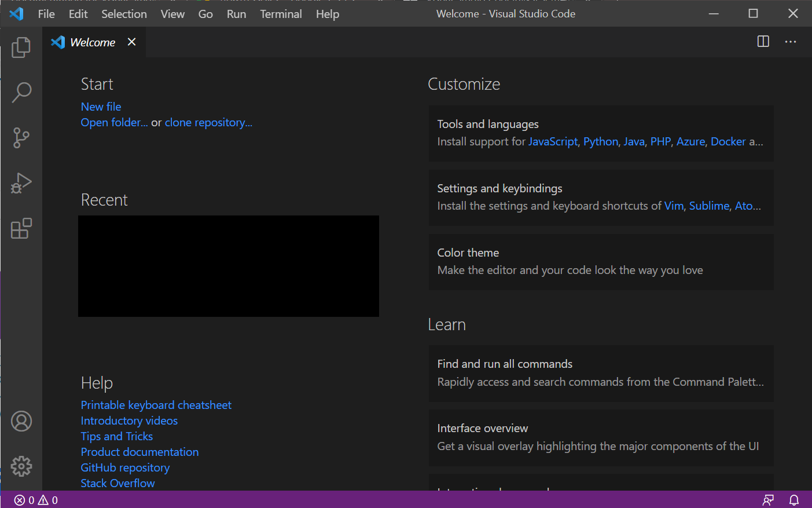Image resolution: width=812 pixels, height=508 pixels.
Task: Click the Settings and keybindings heading
Action: point(499,188)
